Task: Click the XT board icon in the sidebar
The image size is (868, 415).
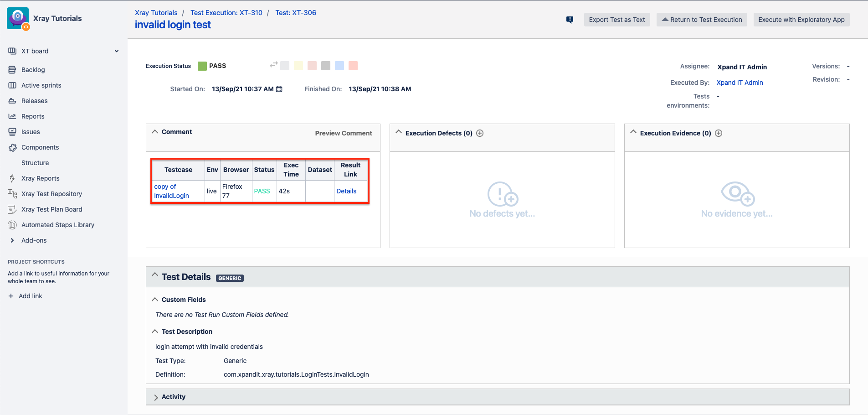Action: (x=12, y=51)
